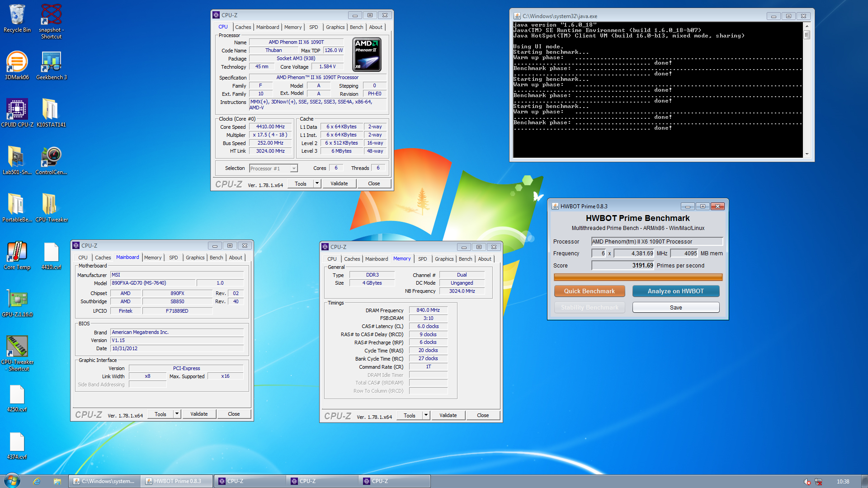The image size is (868, 488).
Task: Launch Core Temp from desktop
Action: pyautogui.click(x=17, y=255)
